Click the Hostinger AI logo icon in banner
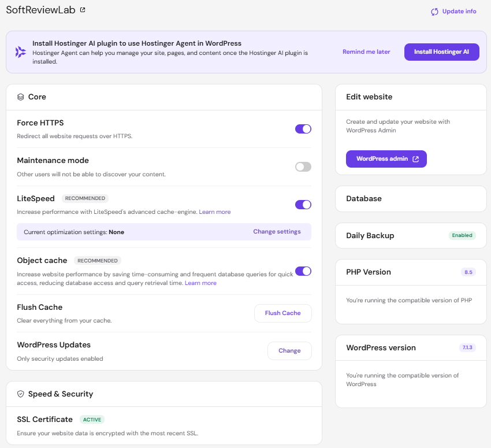The width and height of the screenshot is (491, 448). [x=21, y=52]
